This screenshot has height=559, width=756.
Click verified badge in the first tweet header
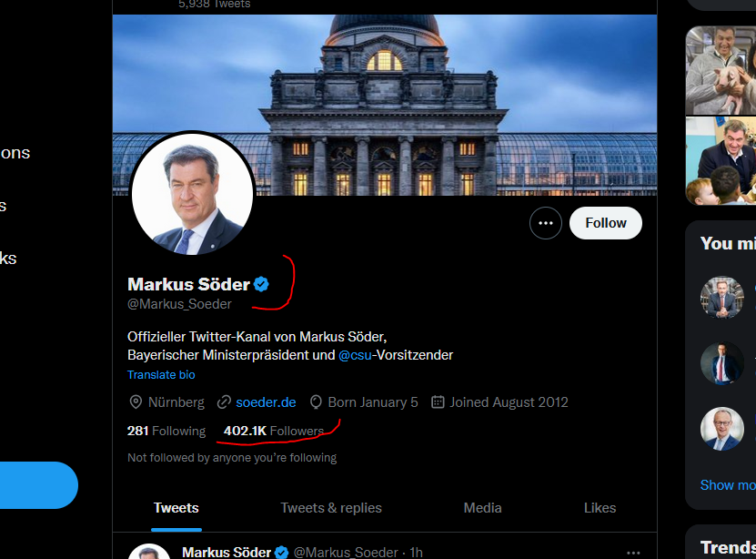click(x=281, y=553)
